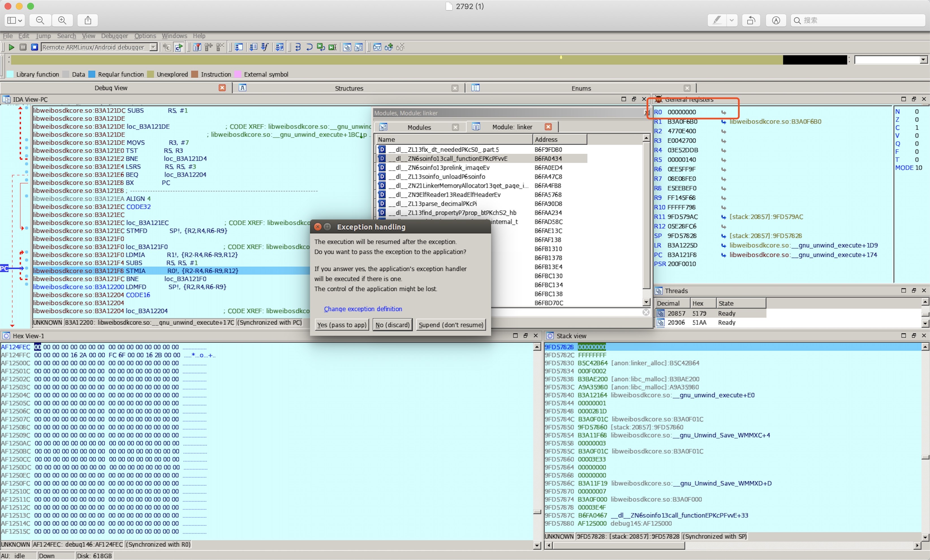Click the add breakpoint toolbar icon
This screenshot has width=930, height=560.
(388, 47)
